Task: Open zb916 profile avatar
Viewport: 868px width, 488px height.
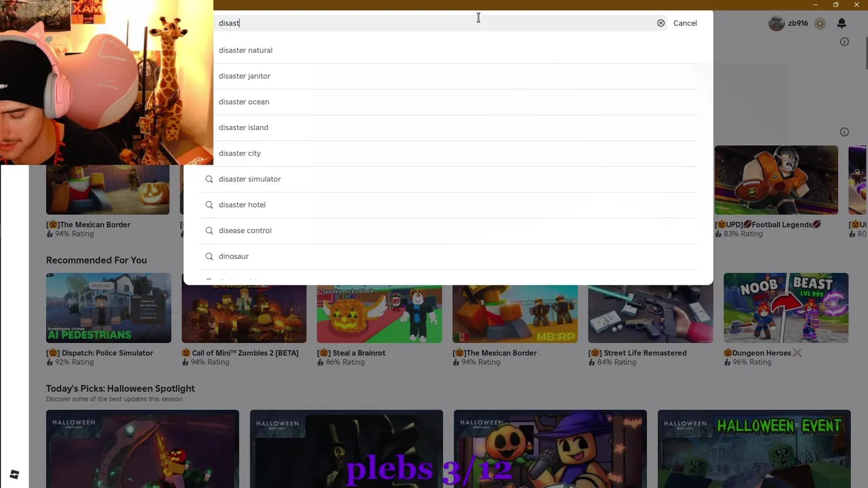Action: point(776,23)
